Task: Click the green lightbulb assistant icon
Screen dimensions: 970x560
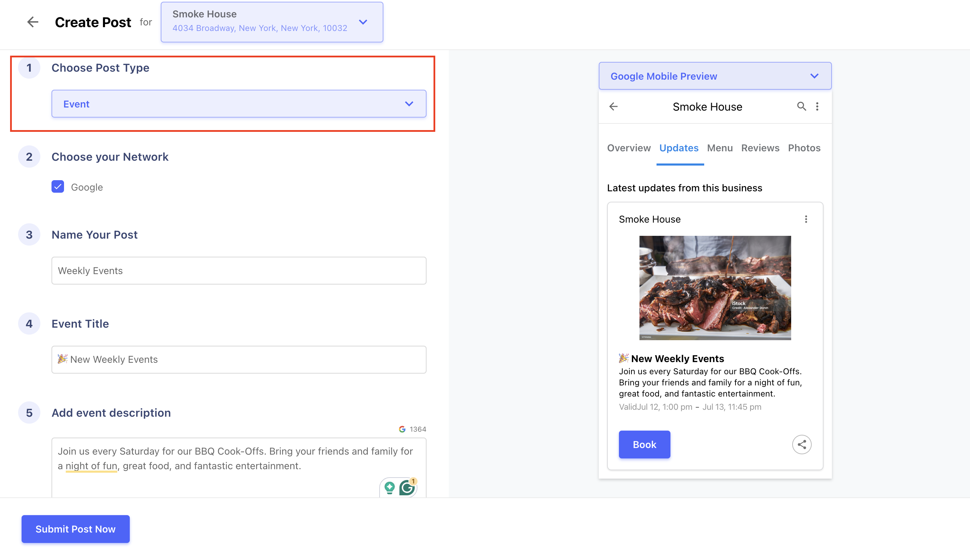Action: point(390,488)
